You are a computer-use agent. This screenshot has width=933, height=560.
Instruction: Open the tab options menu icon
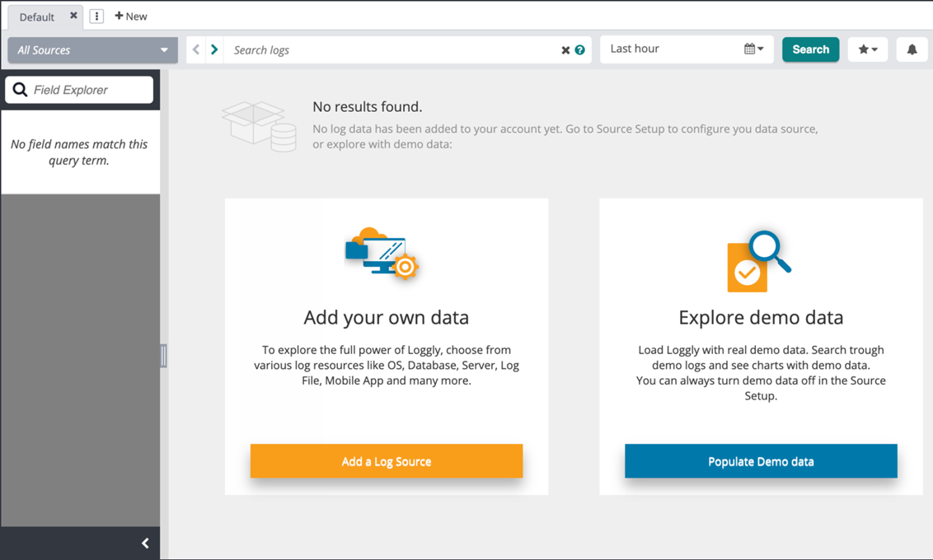[96, 16]
